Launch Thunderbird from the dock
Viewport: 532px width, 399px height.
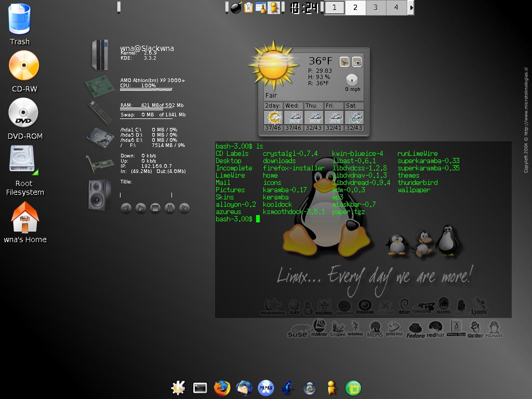tap(244, 388)
